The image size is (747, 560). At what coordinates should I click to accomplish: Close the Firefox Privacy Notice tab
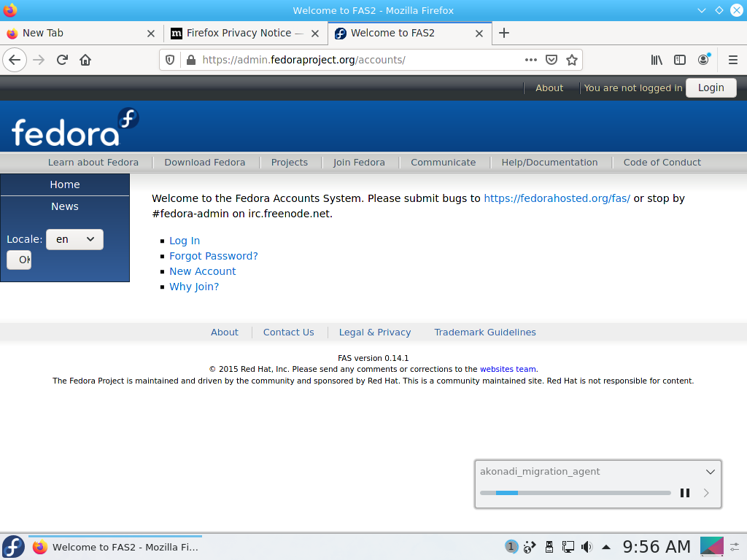coord(315,34)
